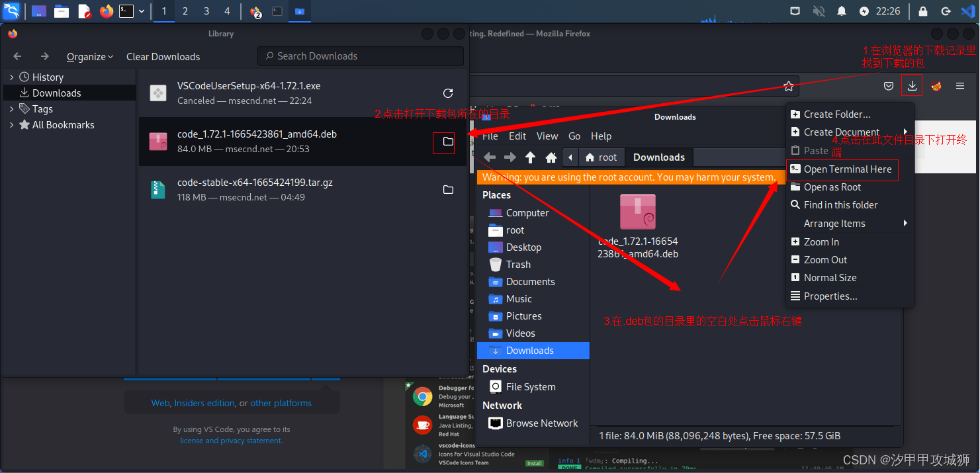Click the bookmark star icon

tap(789, 85)
